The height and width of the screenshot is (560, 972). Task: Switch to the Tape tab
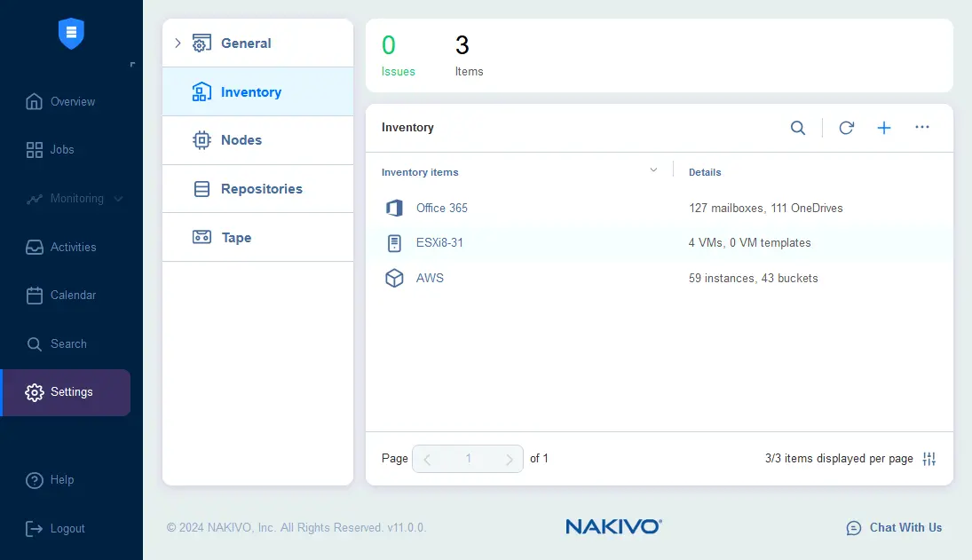258,237
